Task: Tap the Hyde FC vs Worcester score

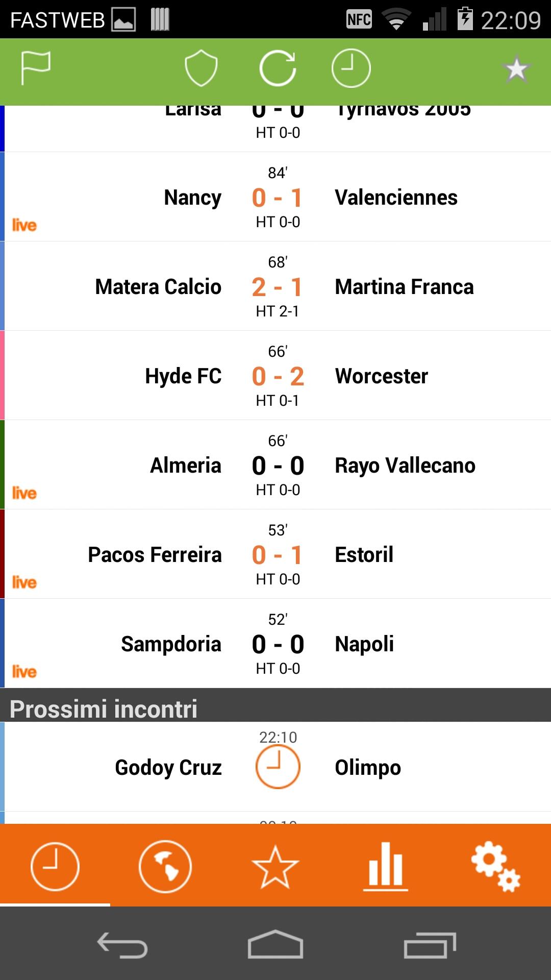Action: 278,376
